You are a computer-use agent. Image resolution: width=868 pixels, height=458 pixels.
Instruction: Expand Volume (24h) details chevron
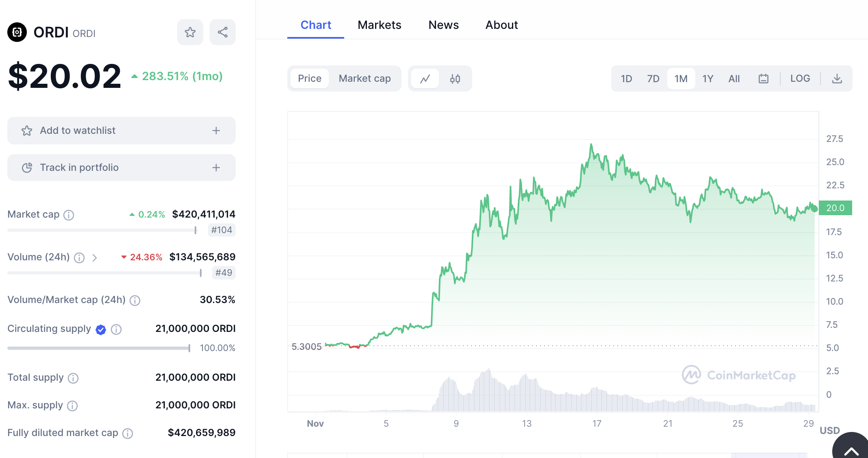(95, 257)
